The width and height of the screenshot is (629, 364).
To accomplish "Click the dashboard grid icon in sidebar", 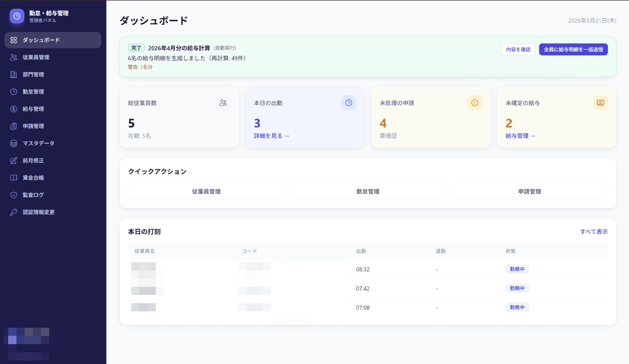I will click(13, 40).
